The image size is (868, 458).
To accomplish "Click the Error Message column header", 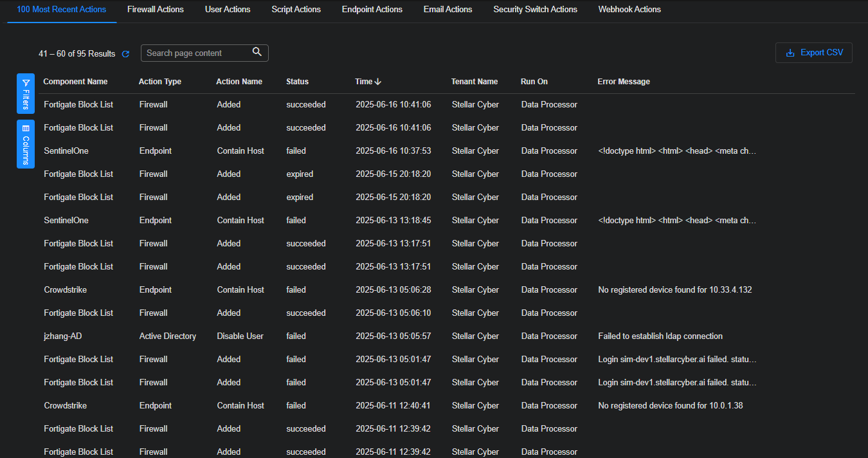I will coord(624,82).
